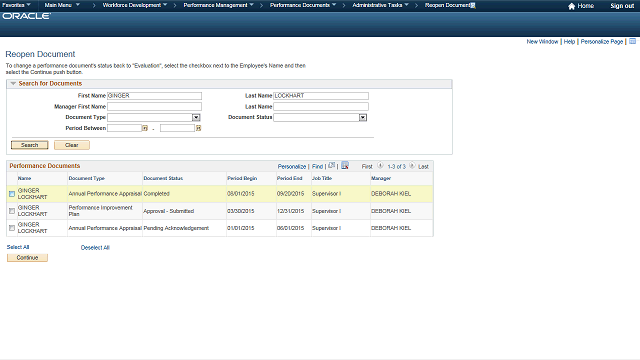Go to next rows arrow icon
640x360 pixels.
click(x=412, y=166)
